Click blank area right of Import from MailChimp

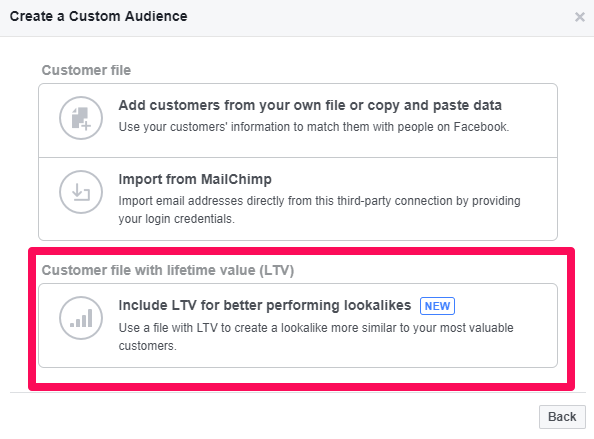click(x=413, y=179)
